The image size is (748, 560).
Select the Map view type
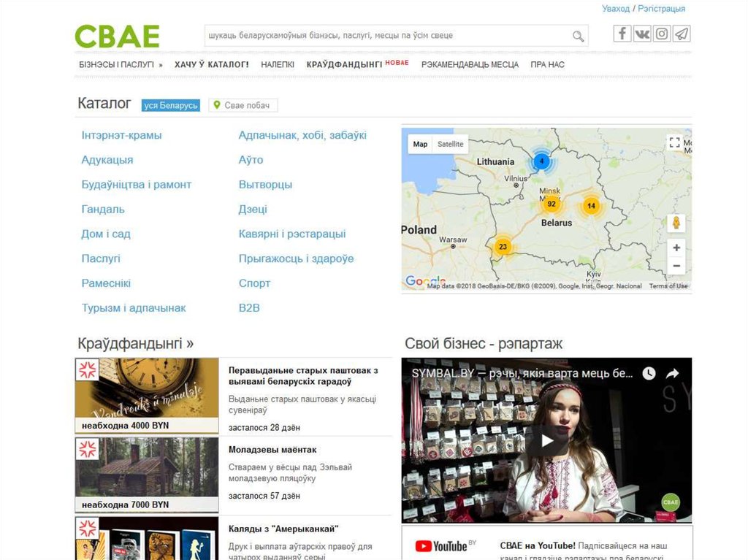(x=420, y=145)
